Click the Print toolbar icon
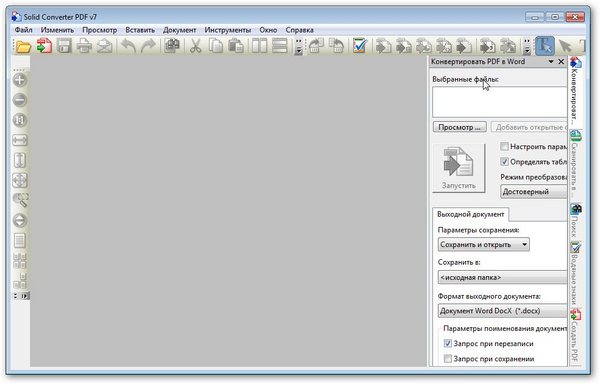Viewport: 600px width, 384px height. tap(84, 46)
